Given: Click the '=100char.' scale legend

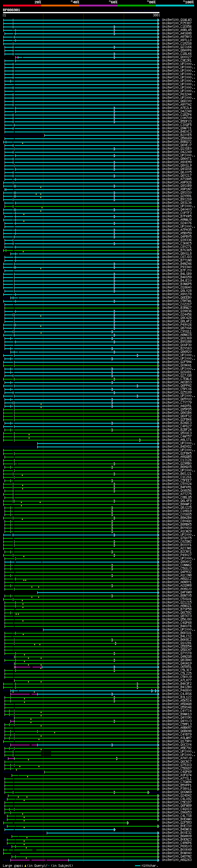Looking at the screenshot, I should point(147,865).
